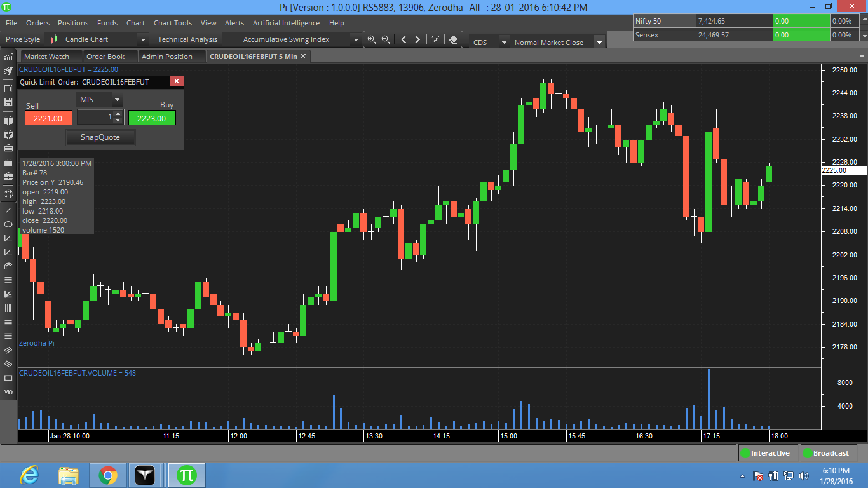Open the Chart Tools menu

173,23
